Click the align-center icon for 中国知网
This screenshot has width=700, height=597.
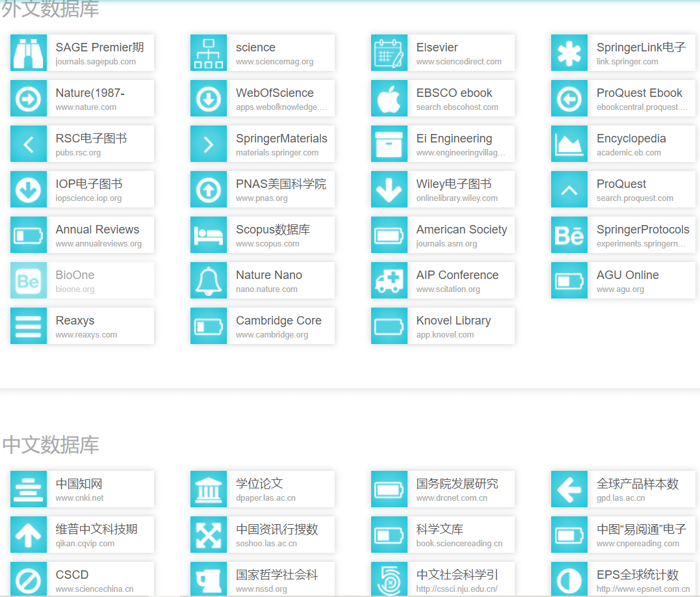tap(28, 489)
